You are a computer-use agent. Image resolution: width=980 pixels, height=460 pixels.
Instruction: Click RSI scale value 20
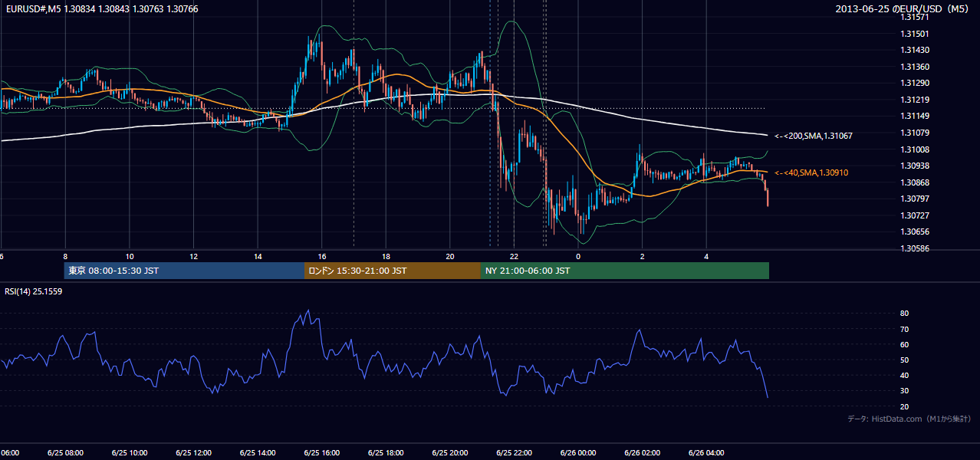[904, 406]
